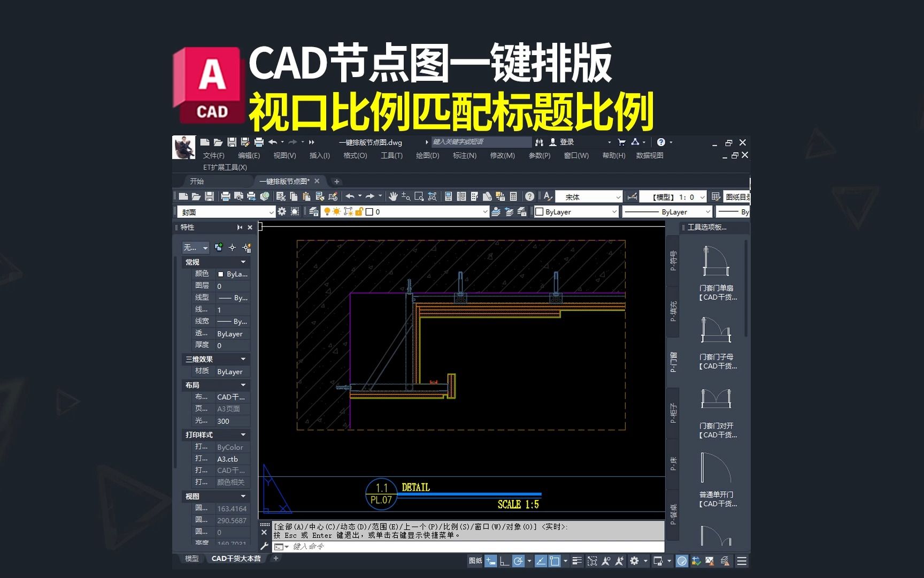
Task: Open the 绘图(D) menu
Action: [427, 155]
